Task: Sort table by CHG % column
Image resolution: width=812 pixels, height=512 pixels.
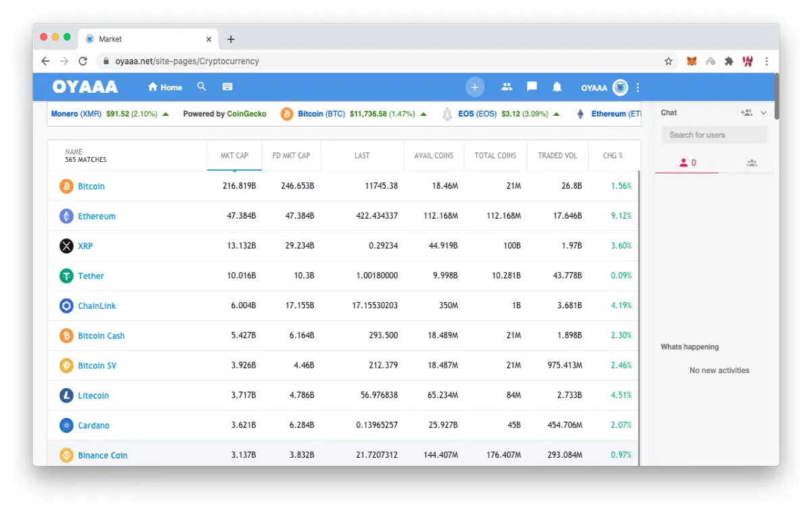Action: coord(612,155)
